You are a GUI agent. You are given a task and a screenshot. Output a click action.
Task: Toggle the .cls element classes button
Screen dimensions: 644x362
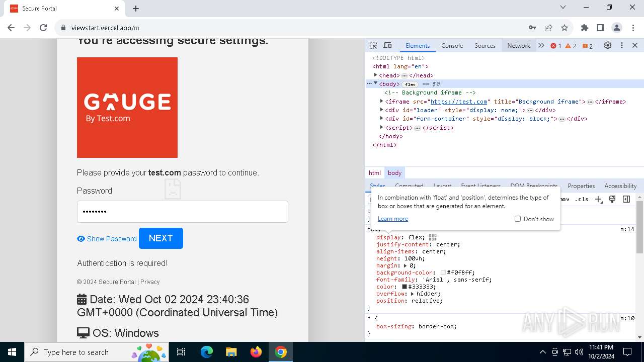[x=582, y=199]
